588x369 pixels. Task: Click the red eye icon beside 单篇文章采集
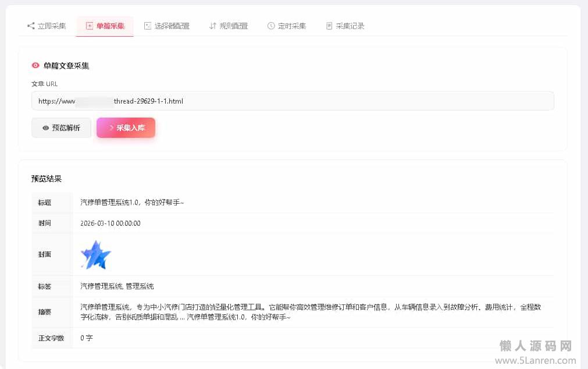[36, 66]
